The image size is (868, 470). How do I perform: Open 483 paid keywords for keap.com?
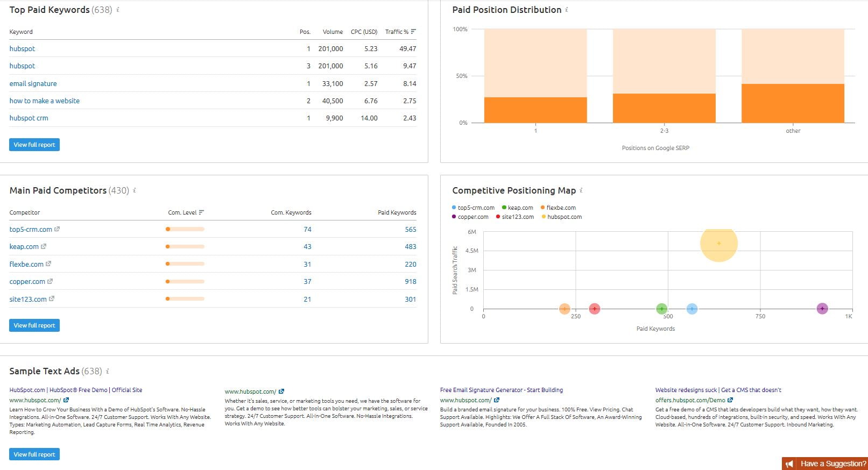411,246
